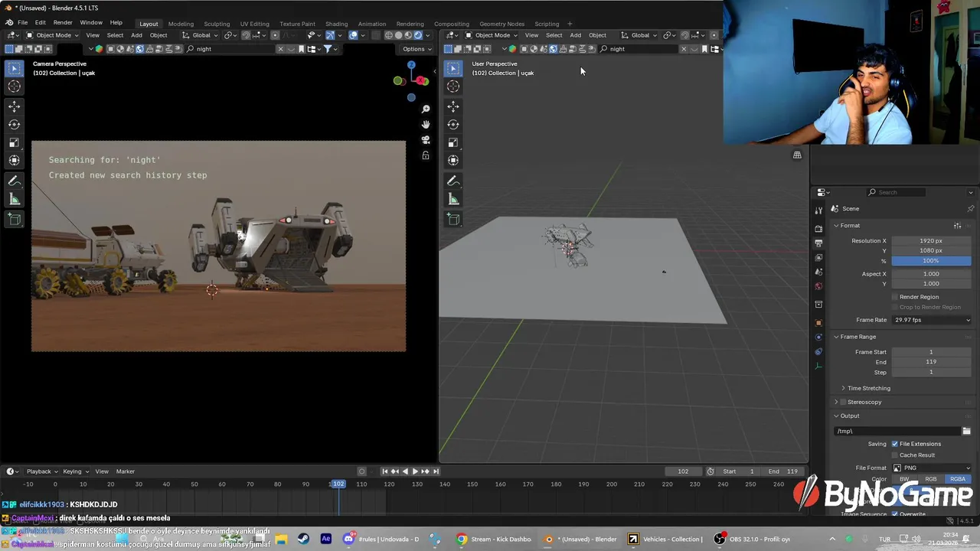Switch to the Shading workspace tab
Viewport: 980px width, 551px height.
tap(336, 24)
